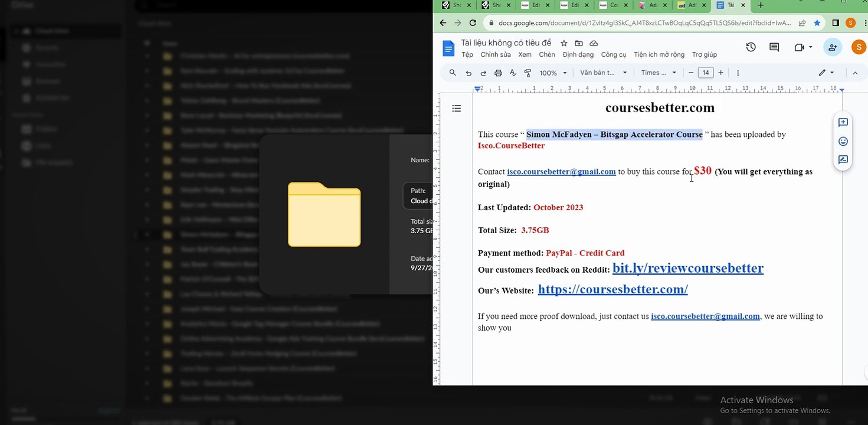This screenshot has height=425, width=868.
Task: Switch to the 'Coi' browser tab
Action: click(x=614, y=5)
